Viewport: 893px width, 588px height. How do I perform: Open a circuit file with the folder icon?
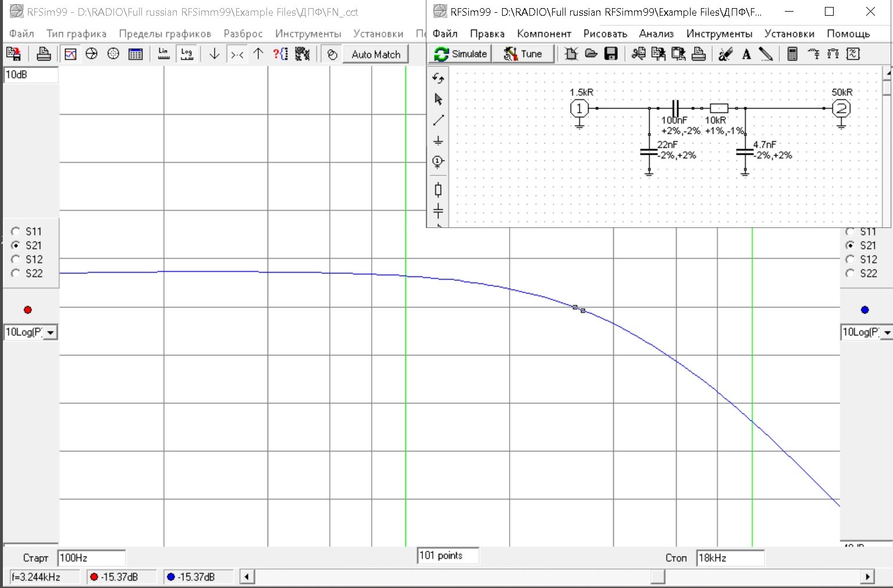[x=591, y=54]
